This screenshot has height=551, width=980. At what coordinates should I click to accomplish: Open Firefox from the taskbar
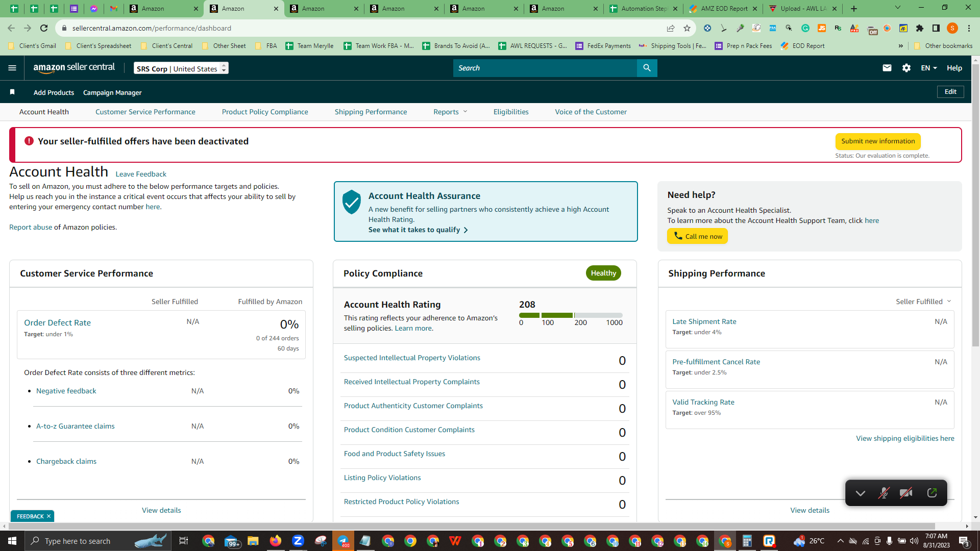[x=276, y=541]
